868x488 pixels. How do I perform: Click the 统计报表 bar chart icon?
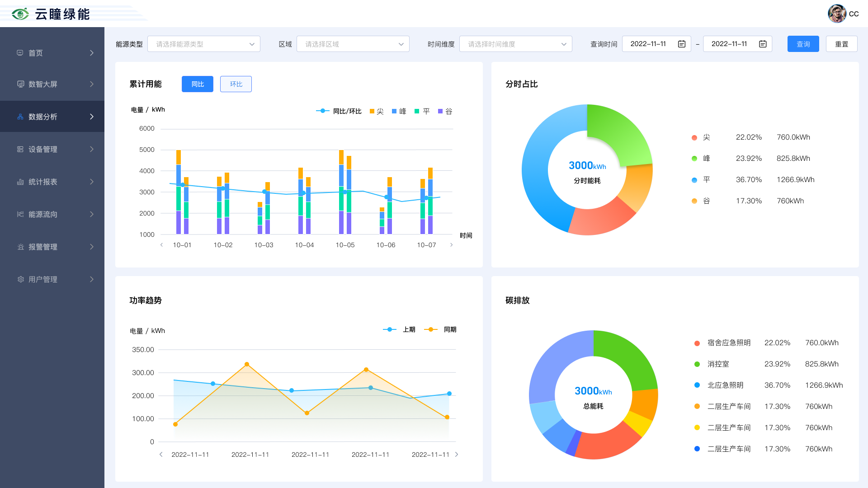[x=20, y=182]
